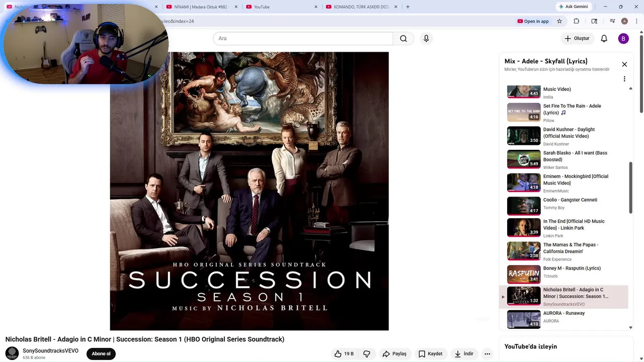Image resolution: width=644 pixels, height=362 pixels.
Task: Open SonySoundtracksVEVO channel avatar
Action: [x=12, y=353]
